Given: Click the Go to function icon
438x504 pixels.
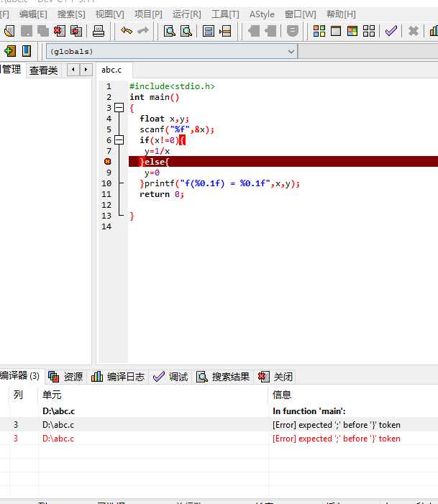Looking at the screenshot, I should click(x=209, y=31).
